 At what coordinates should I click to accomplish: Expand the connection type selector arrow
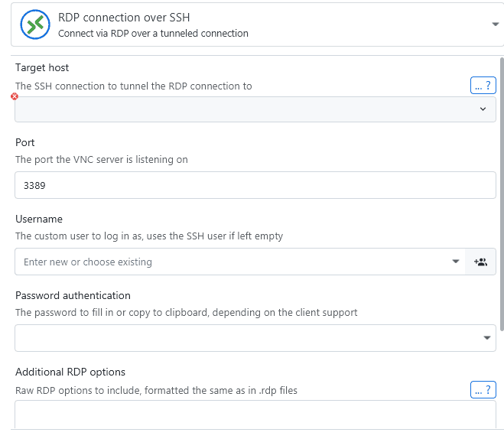495,24
